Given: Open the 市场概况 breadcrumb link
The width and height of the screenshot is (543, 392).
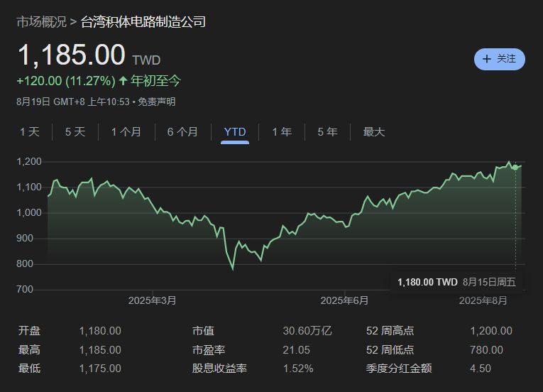Looking at the screenshot, I should (42, 22).
